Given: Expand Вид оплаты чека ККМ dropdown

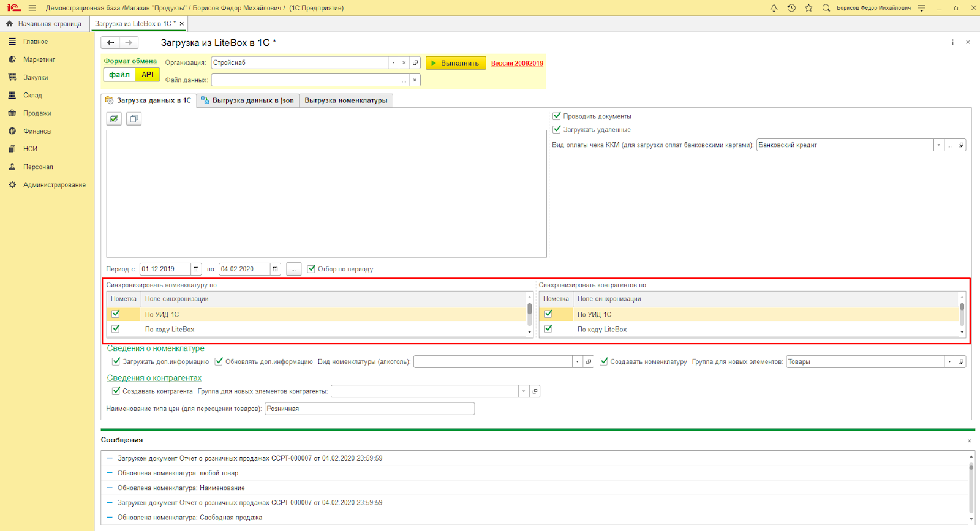Looking at the screenshot, I should 938,145.
